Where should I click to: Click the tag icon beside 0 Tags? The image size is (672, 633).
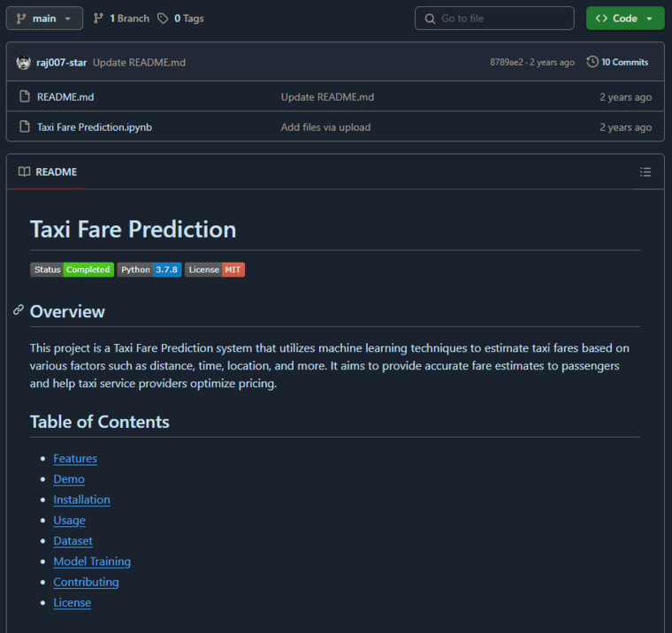point(163,19)
